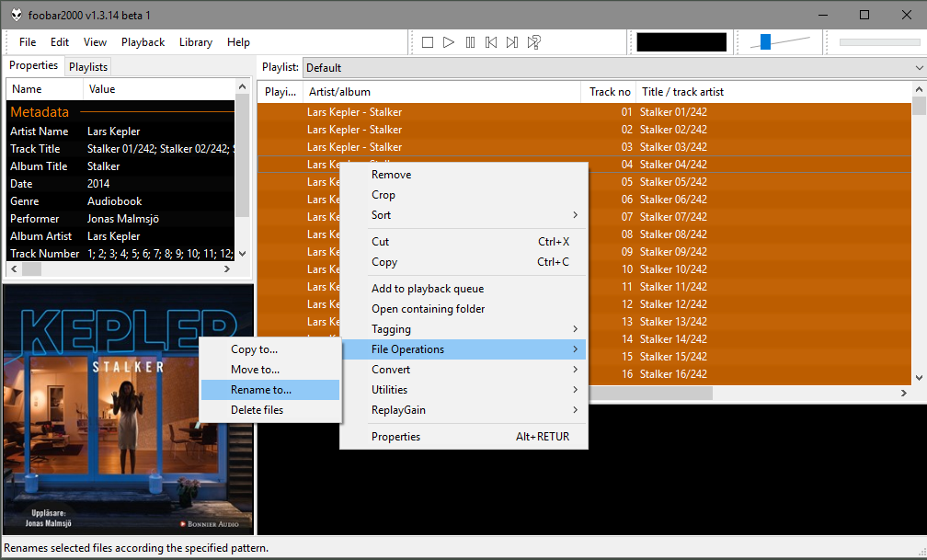Switch to the Playlists tab

click(x=88, y=67)
